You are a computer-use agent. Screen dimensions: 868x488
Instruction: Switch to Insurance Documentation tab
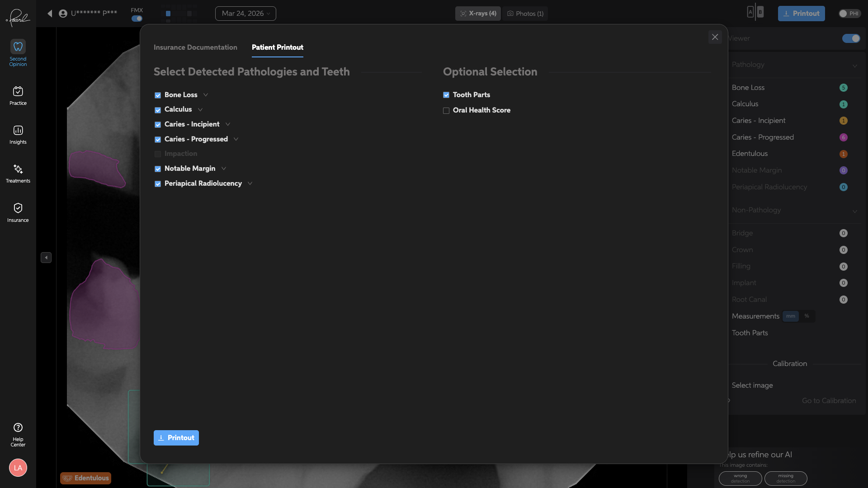coord(195,47)
